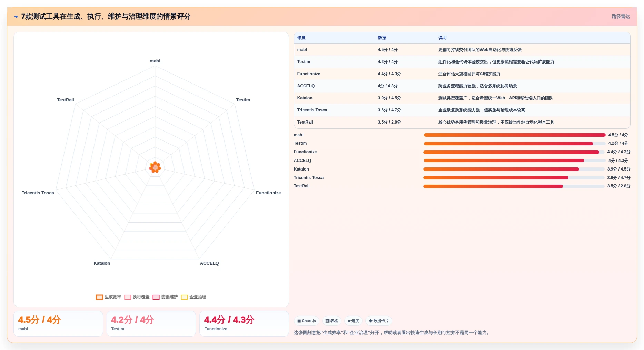Click the chart title about 7款测试工具
Screen dimensions: 644x350
tap(106, 17)
